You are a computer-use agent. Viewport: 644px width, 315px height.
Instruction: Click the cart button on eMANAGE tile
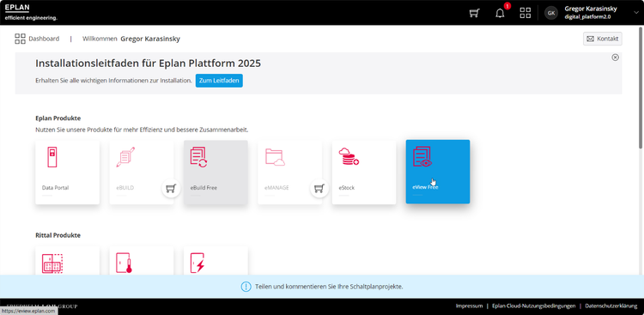(x=319, y=189)
